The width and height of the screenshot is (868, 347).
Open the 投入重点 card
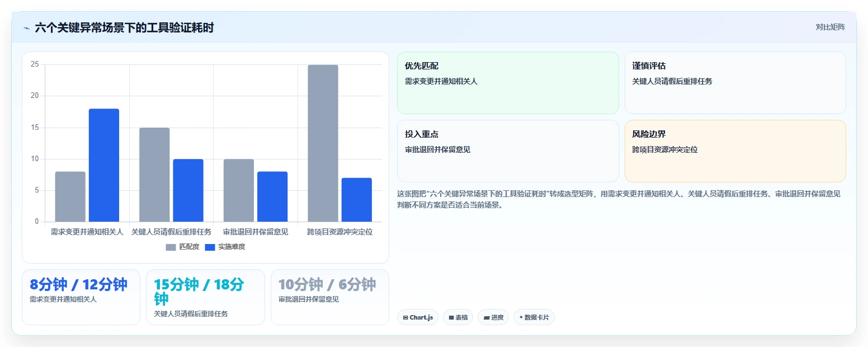point(508,151)
